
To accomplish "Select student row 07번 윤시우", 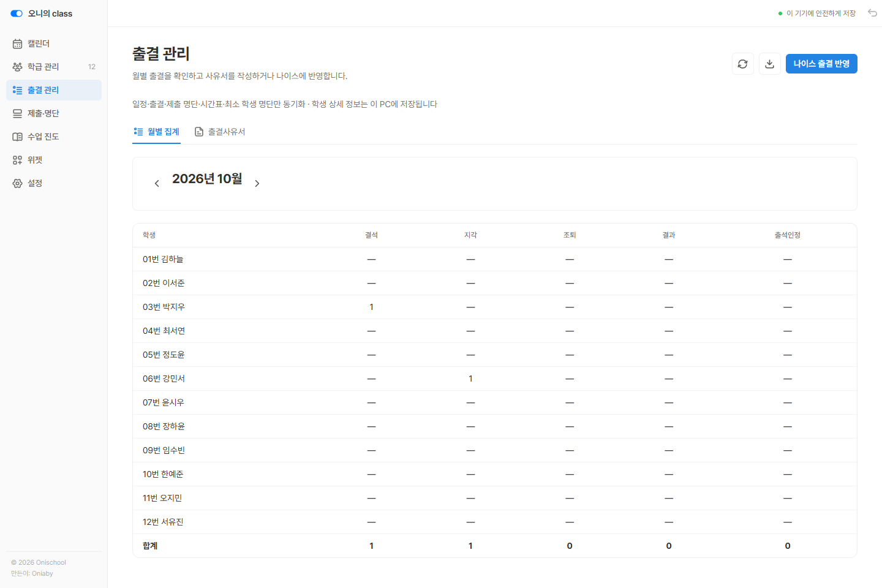I will pos(495,402).
